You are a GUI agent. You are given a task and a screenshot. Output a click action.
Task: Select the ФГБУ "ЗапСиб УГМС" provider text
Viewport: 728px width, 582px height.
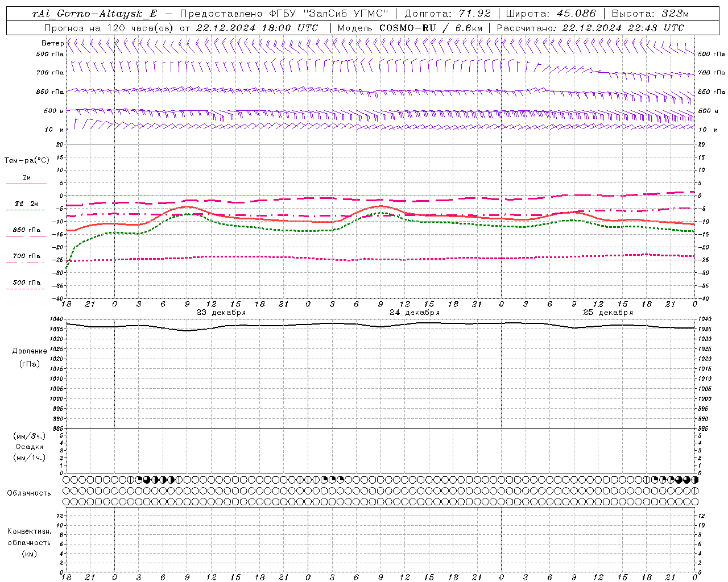[328, 14]
